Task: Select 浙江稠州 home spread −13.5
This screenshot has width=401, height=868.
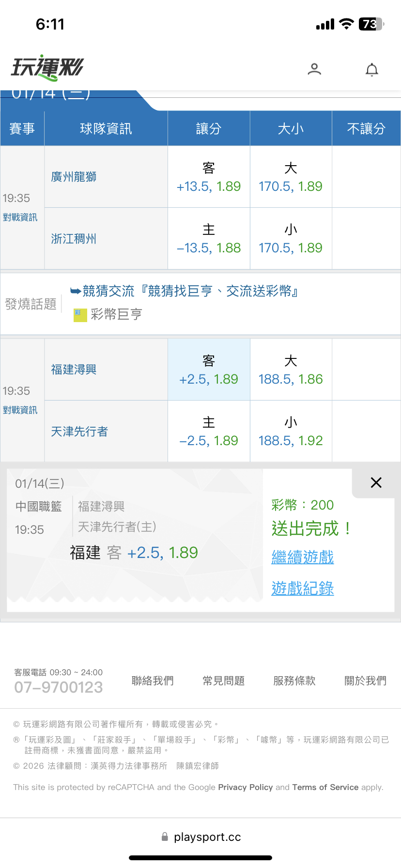Action: [x=209, y=239]
